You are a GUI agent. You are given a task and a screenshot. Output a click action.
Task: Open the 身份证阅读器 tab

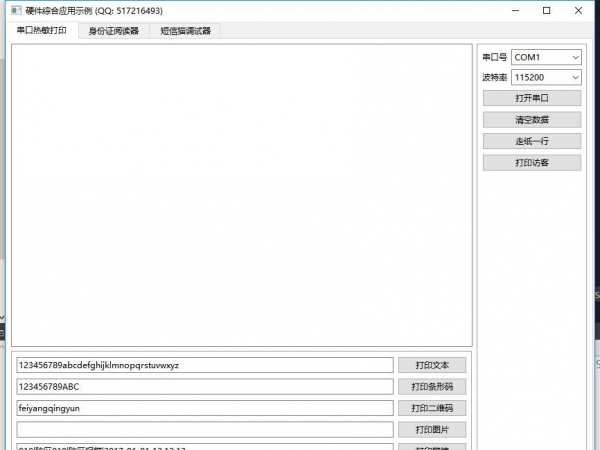[113, 30]
